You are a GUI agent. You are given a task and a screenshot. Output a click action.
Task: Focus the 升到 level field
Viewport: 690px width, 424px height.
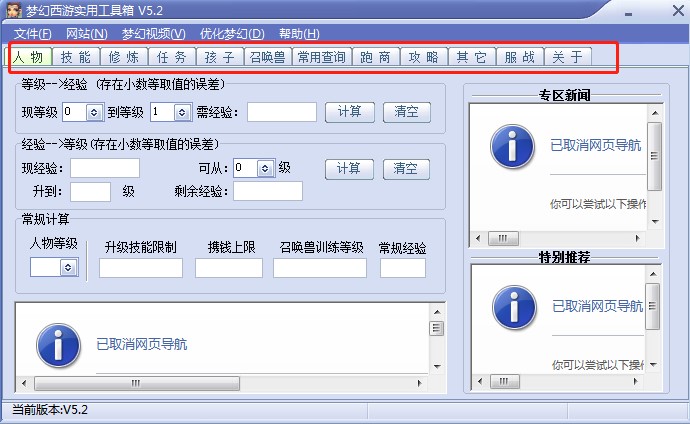[x=90, y=192]
